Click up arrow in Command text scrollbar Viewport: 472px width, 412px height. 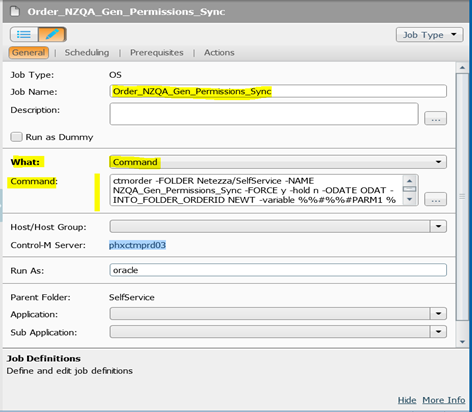click(x=410, y=180)
